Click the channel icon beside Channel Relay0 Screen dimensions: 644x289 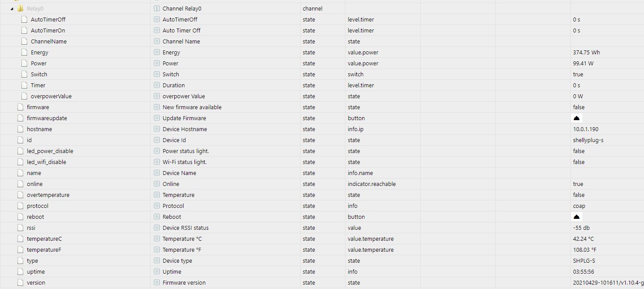point(157,9)
